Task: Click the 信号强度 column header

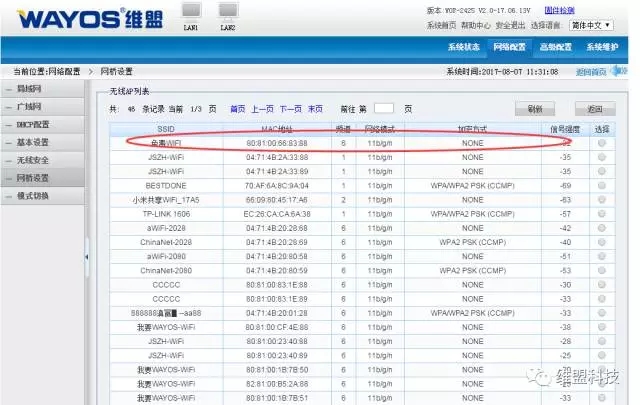Action: (x=565, y=129)
